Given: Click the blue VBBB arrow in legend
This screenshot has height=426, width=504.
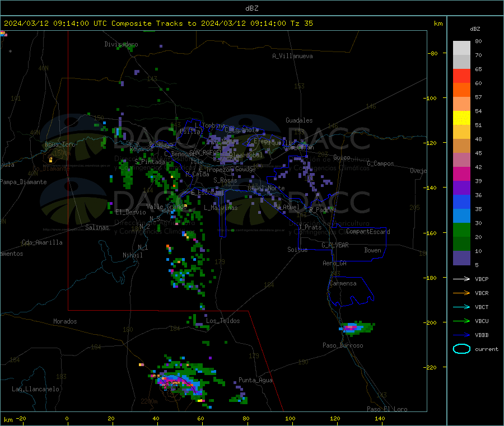Looking at the screenshot, I should 461,335.
